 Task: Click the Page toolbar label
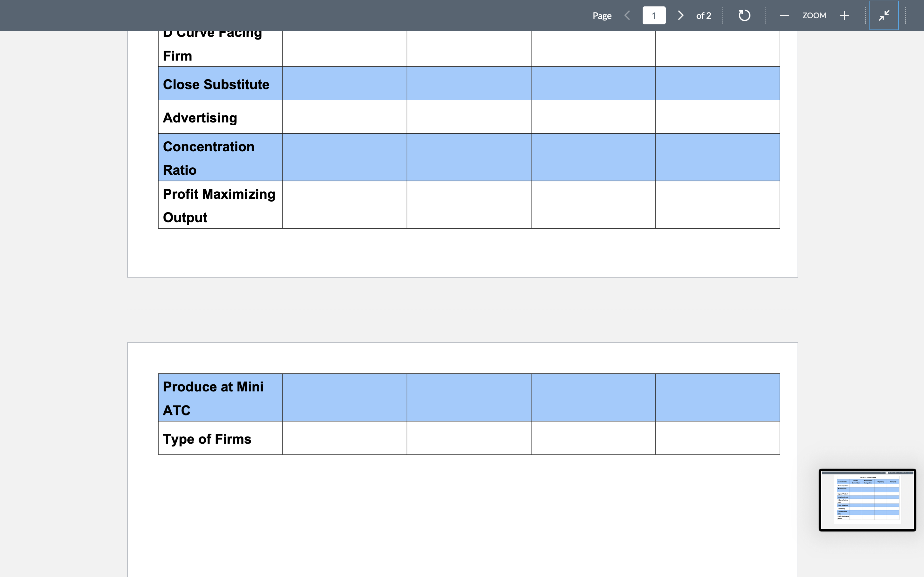(602, 15)
